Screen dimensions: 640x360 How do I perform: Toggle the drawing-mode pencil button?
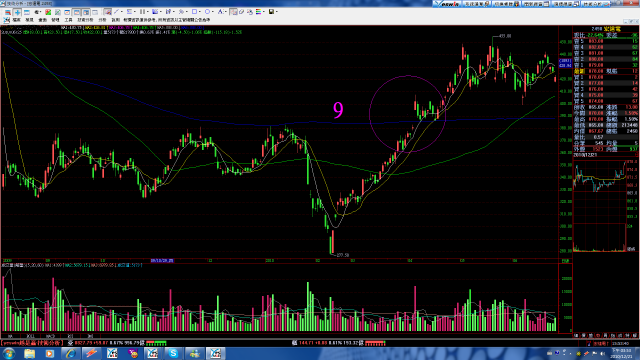pos(108,12)
